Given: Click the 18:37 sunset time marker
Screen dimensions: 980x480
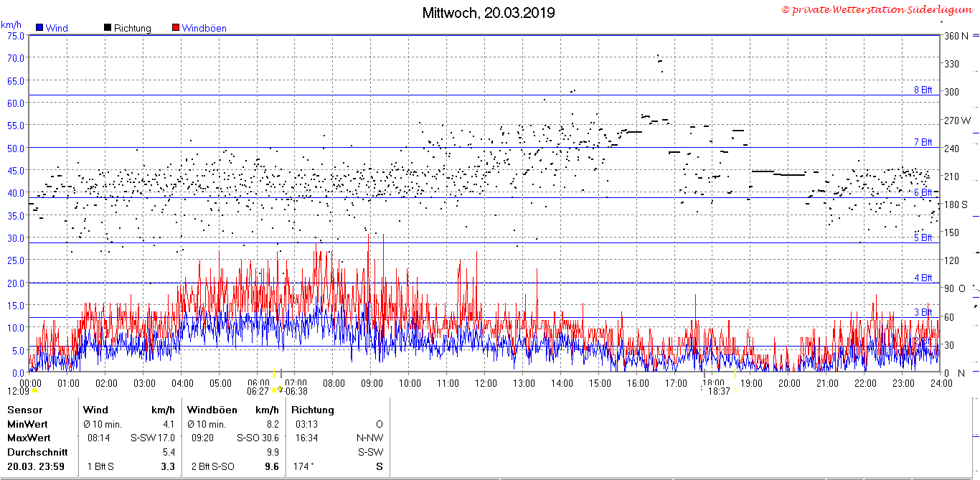Looking at the screenshot, I should click(718, 391).
